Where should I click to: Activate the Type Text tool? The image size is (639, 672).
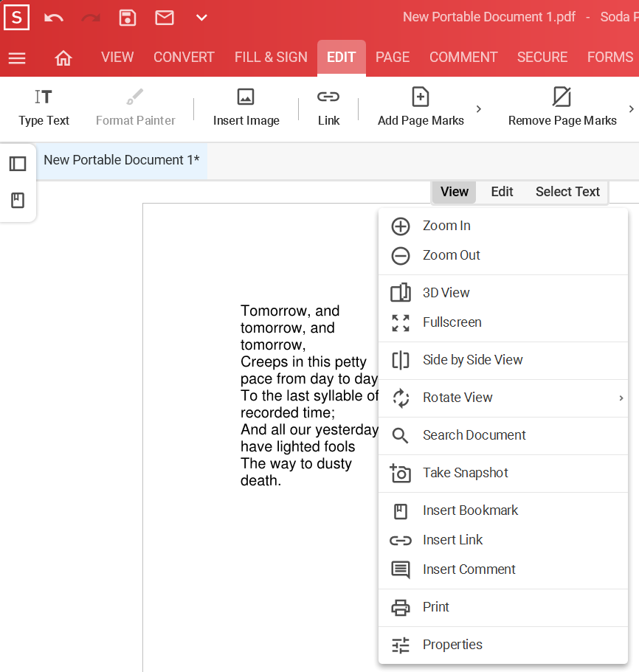point(44,108)
